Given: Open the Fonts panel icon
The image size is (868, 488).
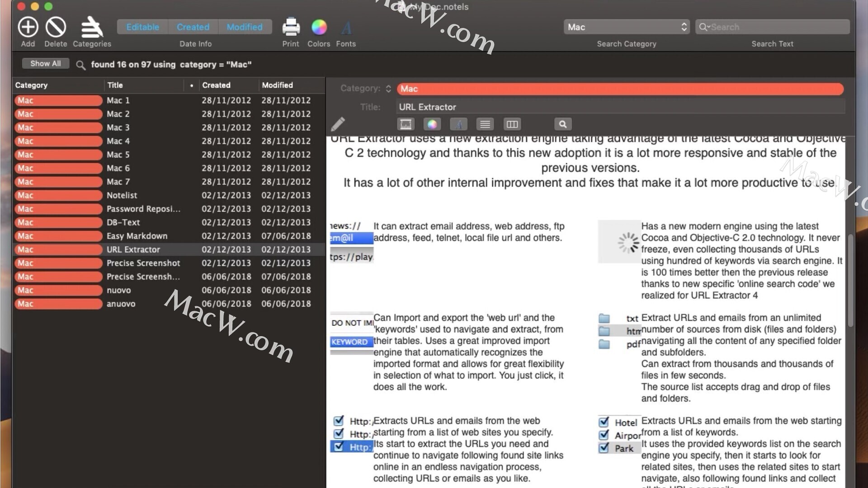Looking at the screenshot, I should click(x=346, y=28).
